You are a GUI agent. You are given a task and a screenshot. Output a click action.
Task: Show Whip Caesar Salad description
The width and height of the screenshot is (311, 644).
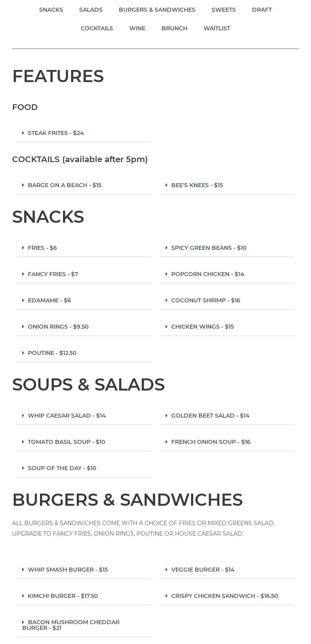tap(84, 416)
